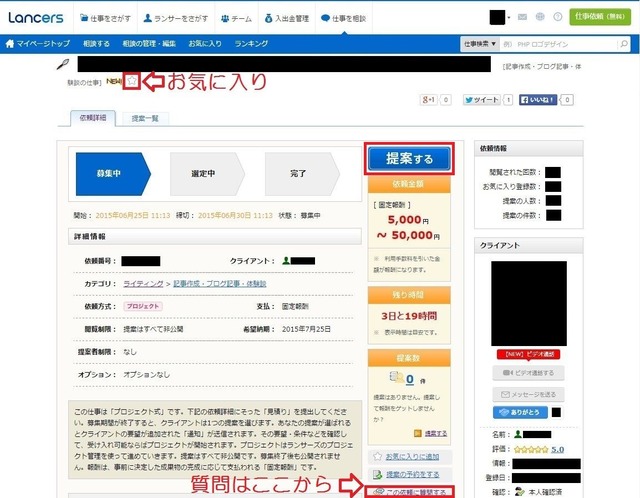Open ランサーをさがす menu
Image resolution: width=640 pixels, height=498 pixels.
176,18
